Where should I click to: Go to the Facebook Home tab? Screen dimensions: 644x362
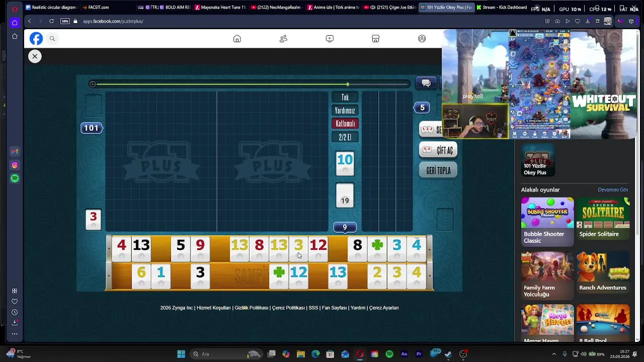[x=237, y=39]
